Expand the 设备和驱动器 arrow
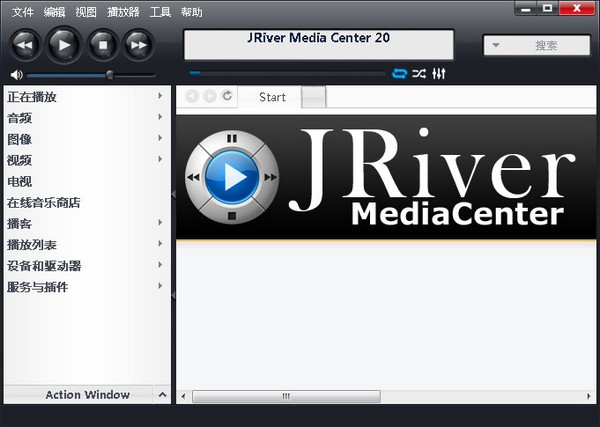Viewport: 600px width, 427px height. (x=160, y=264)
